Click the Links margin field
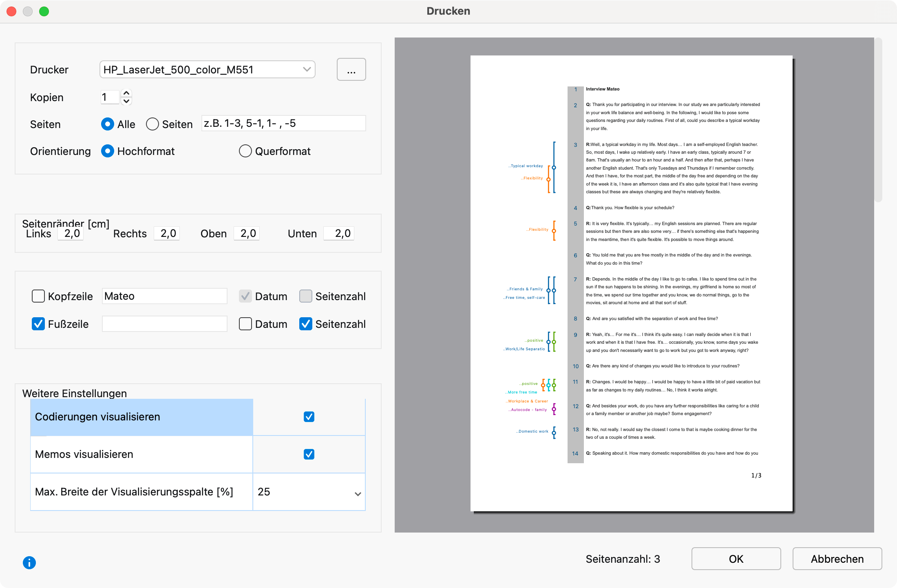The image size is (897, 588). coord(71,234)
